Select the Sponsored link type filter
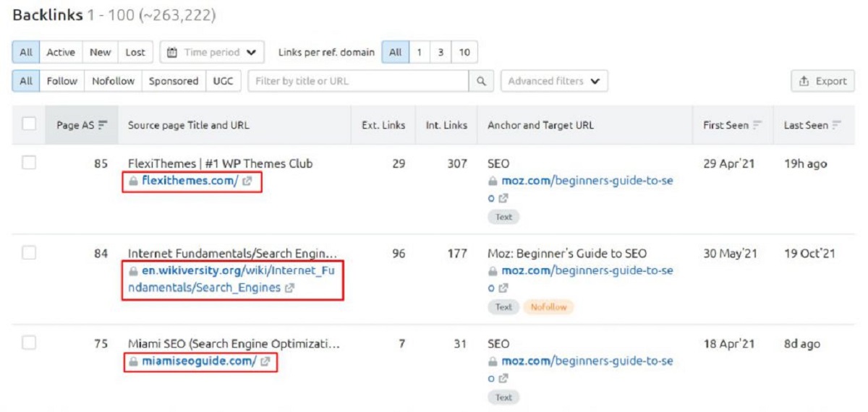 pyautogui.click(x=174, y=81)
